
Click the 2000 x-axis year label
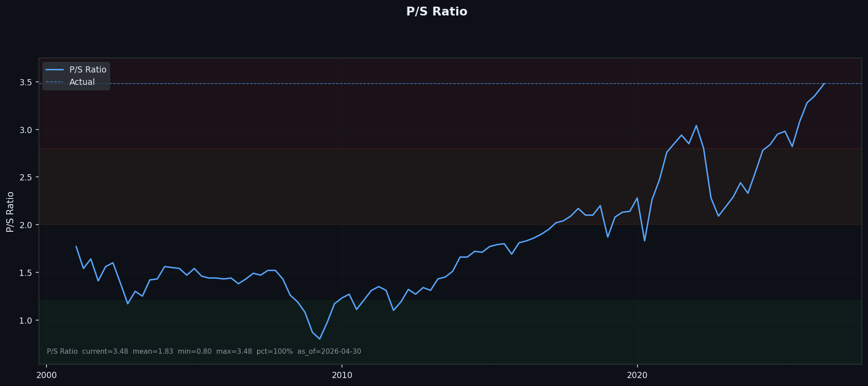tap(46, 375)
